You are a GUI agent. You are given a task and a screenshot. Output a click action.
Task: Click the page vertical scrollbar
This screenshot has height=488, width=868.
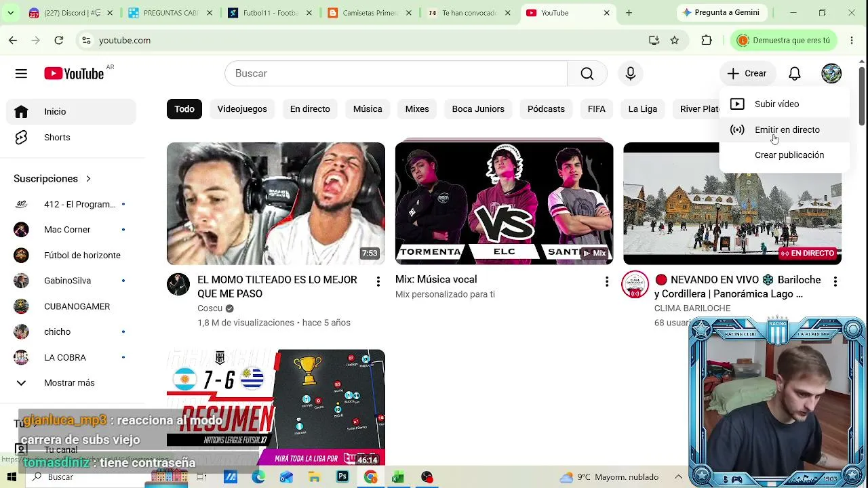862,95
